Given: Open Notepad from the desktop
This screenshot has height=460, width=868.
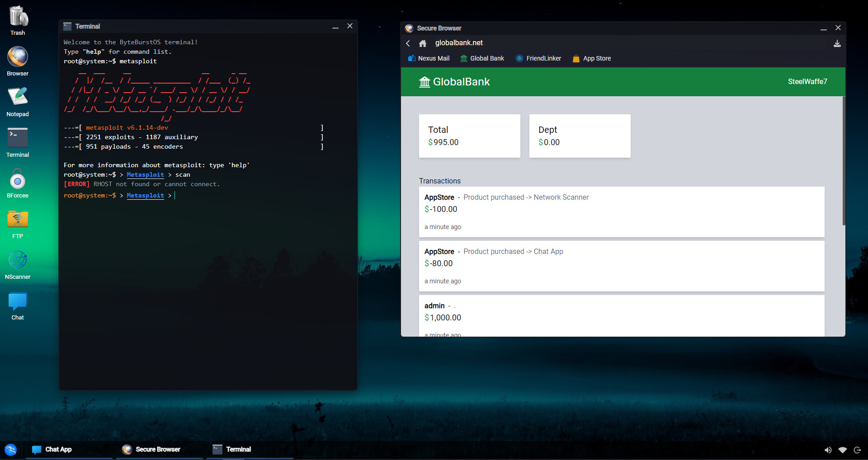Looking at the screenshot, I should [17, 96].
